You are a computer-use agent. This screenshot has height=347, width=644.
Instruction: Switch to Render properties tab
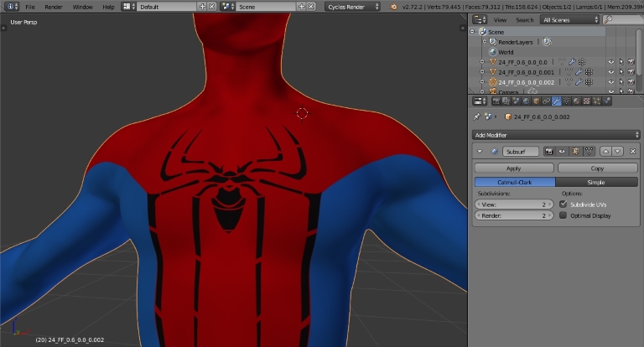496,101
